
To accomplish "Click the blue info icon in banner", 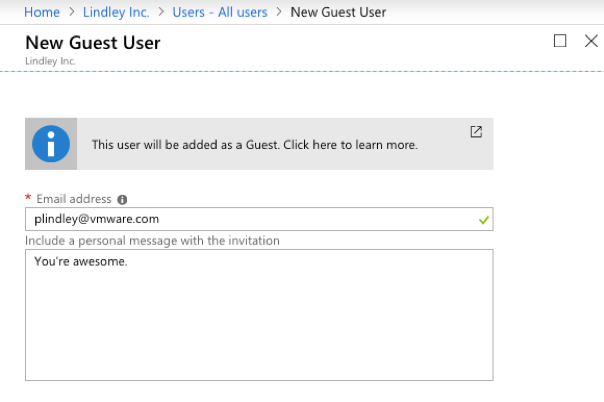I will [51, 144].
